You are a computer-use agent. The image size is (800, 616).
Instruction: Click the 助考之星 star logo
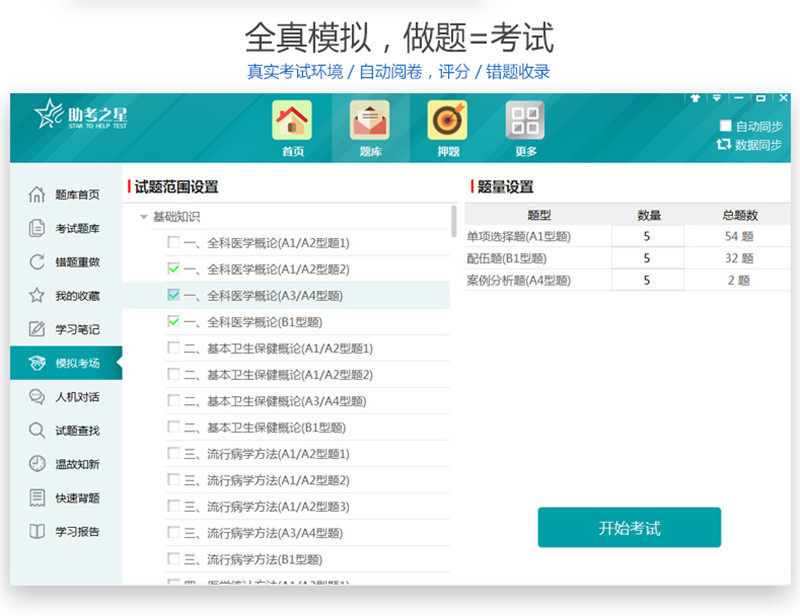click(48, 113)
